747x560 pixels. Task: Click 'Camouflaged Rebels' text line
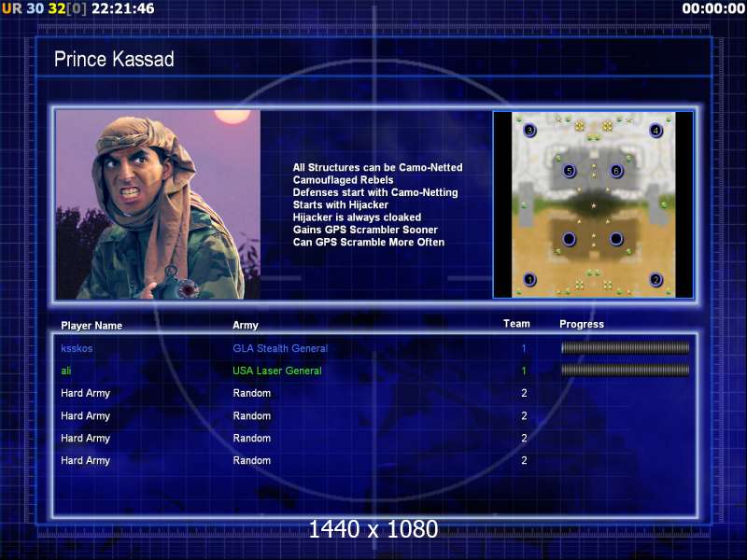[343, 180]
